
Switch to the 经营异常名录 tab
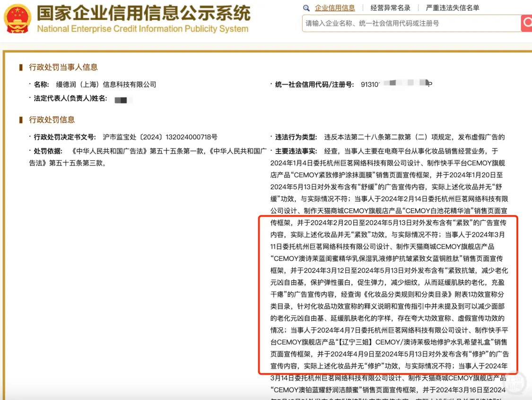(391, 8)
